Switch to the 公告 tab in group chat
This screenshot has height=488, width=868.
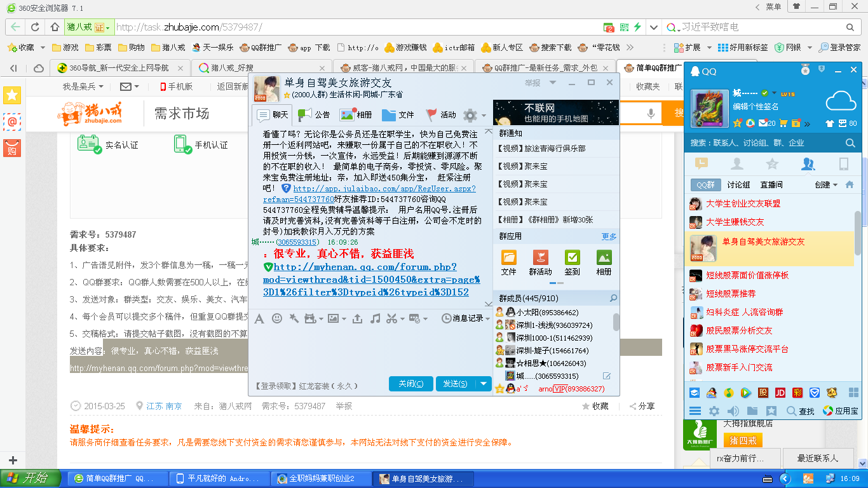(x=314, y=115)
